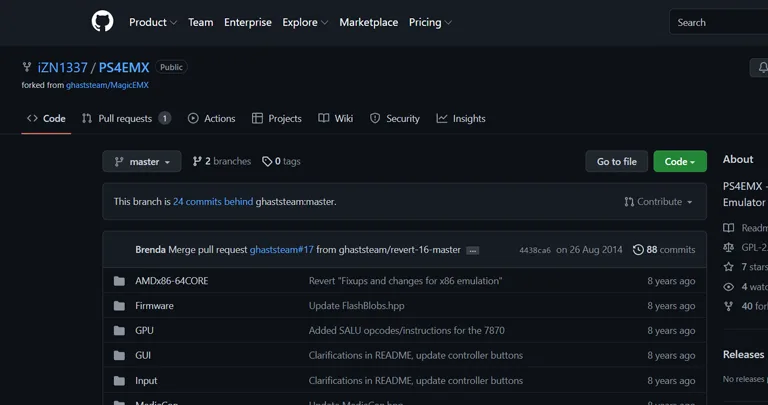Click the commit history clock icon
The height and width of the screenshot is (405, 768).
pyautogui.click(x=638, y=250)
